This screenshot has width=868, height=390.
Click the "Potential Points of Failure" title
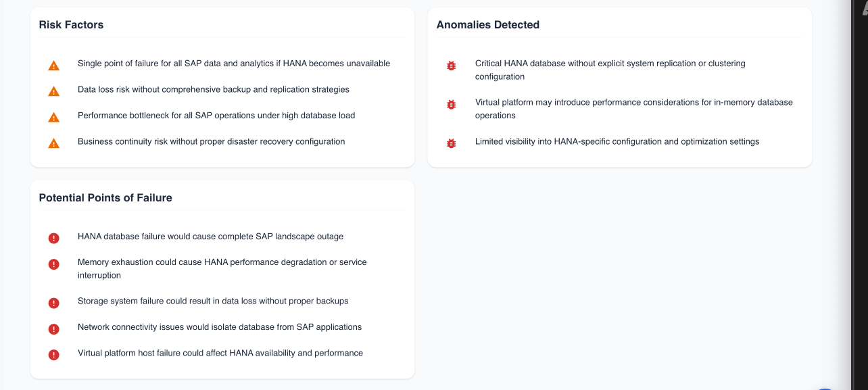[105, 197]
